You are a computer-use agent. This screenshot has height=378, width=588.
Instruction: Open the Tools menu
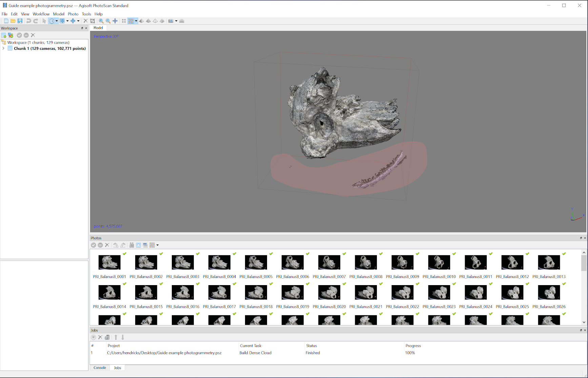point(86,14)
